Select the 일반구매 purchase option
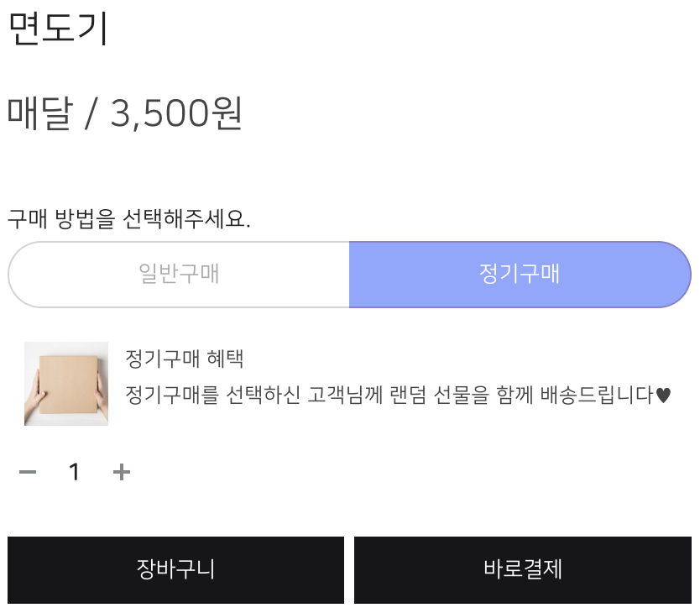Viewport: 700px width, 613px height. 179,275
